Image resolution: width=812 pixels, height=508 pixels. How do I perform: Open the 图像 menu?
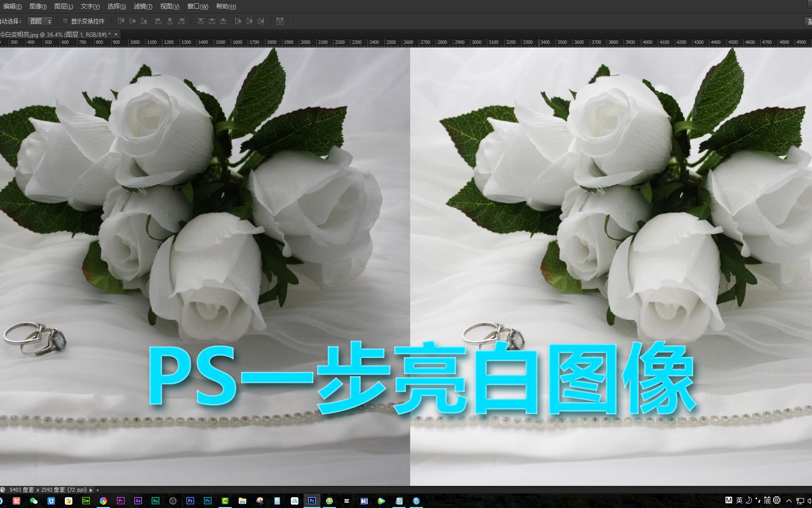click(37, 6)
